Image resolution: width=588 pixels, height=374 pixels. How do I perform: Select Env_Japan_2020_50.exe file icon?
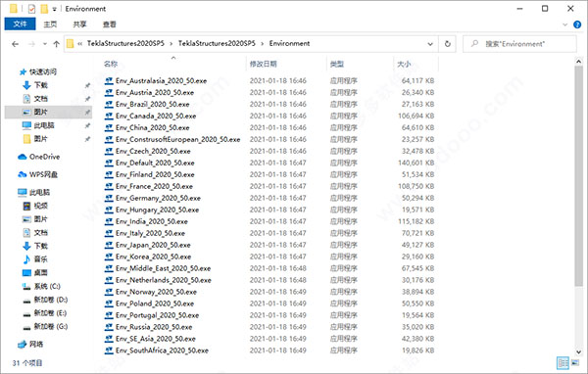point(109,245)
